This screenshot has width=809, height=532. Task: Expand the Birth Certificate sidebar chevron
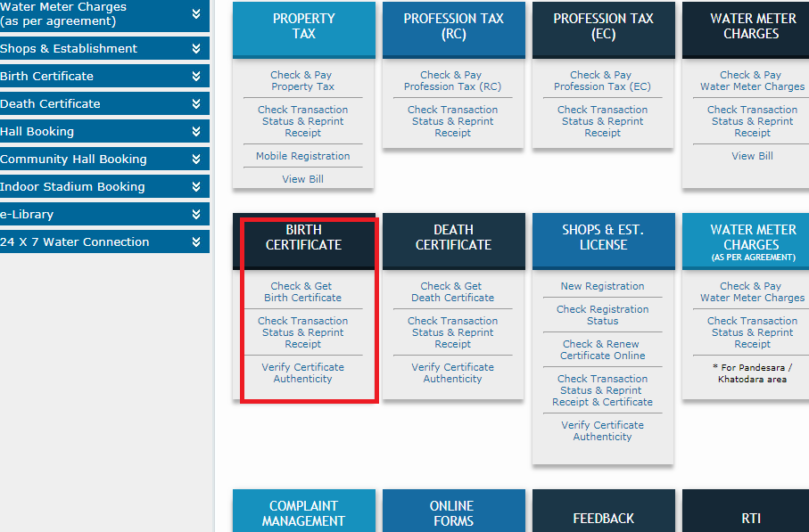[196, 77]
